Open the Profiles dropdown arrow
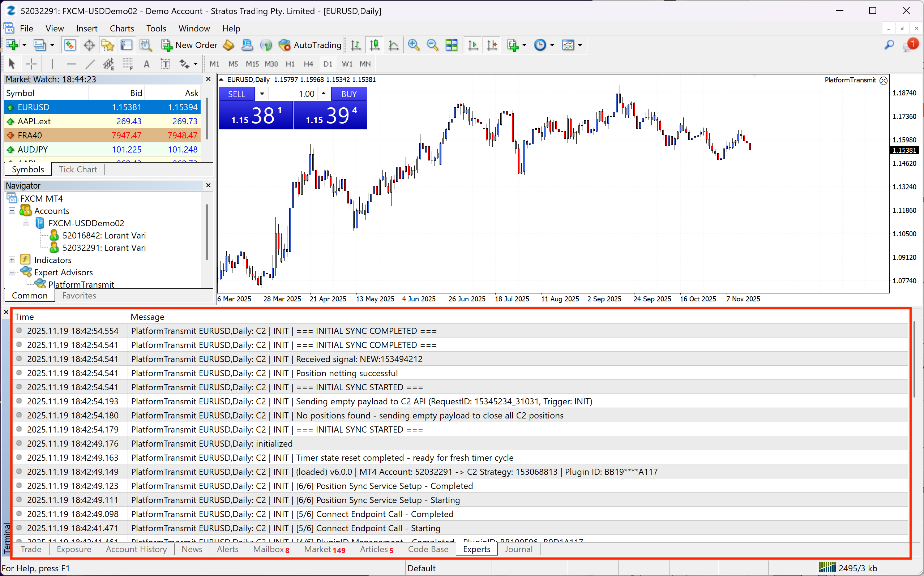 52,45
